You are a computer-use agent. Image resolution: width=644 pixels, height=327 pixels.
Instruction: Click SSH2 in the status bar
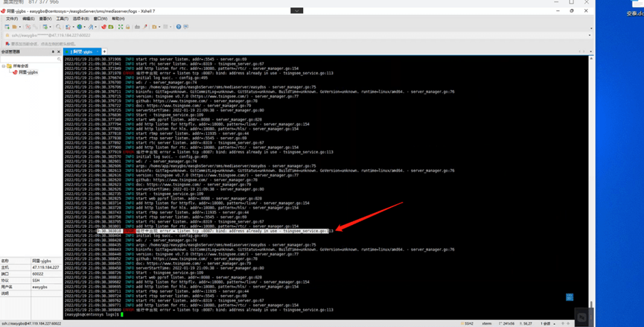pyautogui.click(x=468, y=324)
